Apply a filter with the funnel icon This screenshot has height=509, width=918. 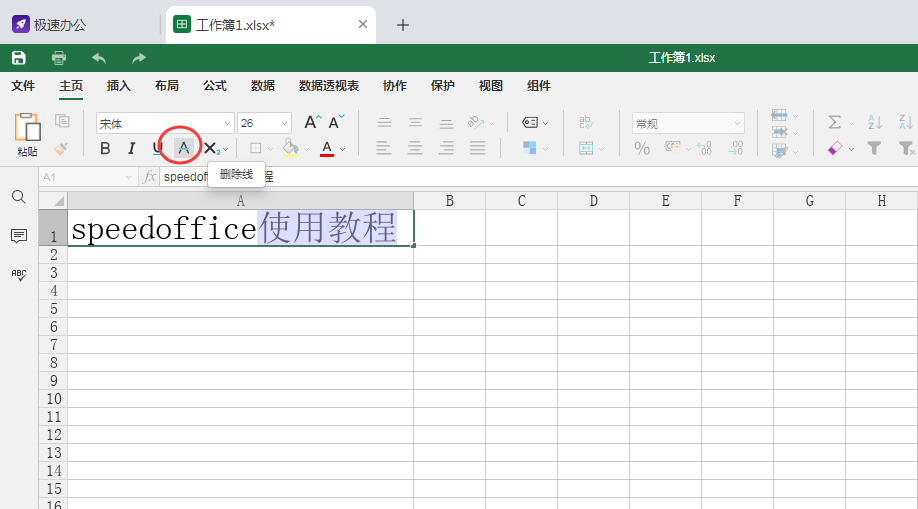click(x=875, y=148)
